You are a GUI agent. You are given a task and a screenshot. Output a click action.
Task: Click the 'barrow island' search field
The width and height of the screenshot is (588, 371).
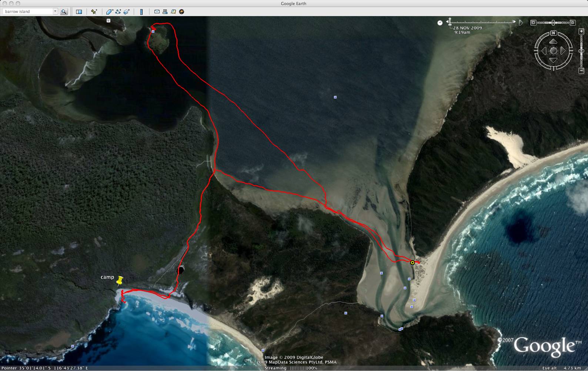click(28, 11)
